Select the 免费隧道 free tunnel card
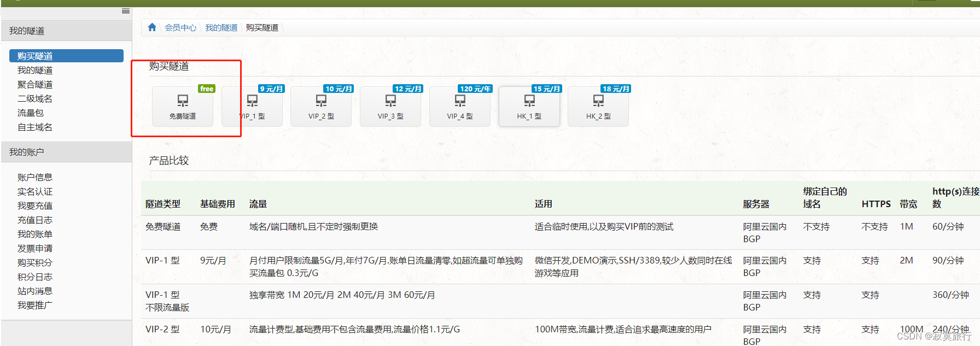This screenshot has width=980, height=346. click(x=183, y=107)
